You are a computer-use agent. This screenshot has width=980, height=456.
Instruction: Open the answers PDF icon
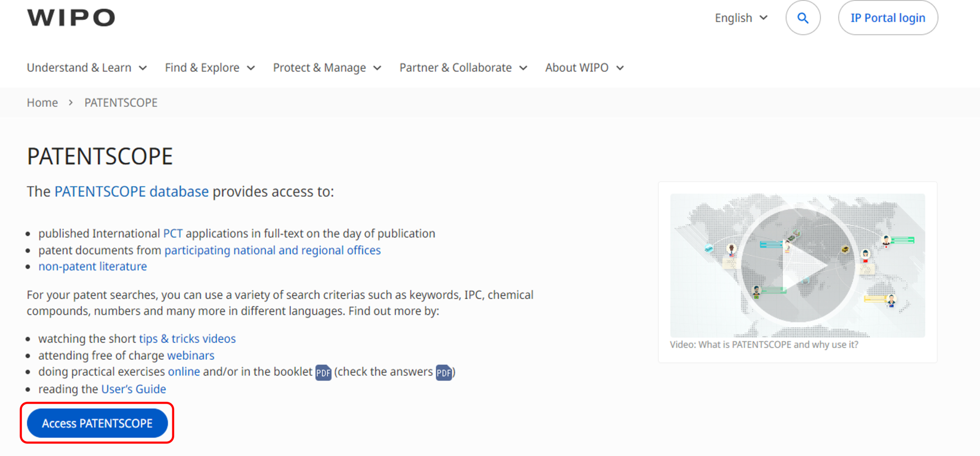[443, 373]
